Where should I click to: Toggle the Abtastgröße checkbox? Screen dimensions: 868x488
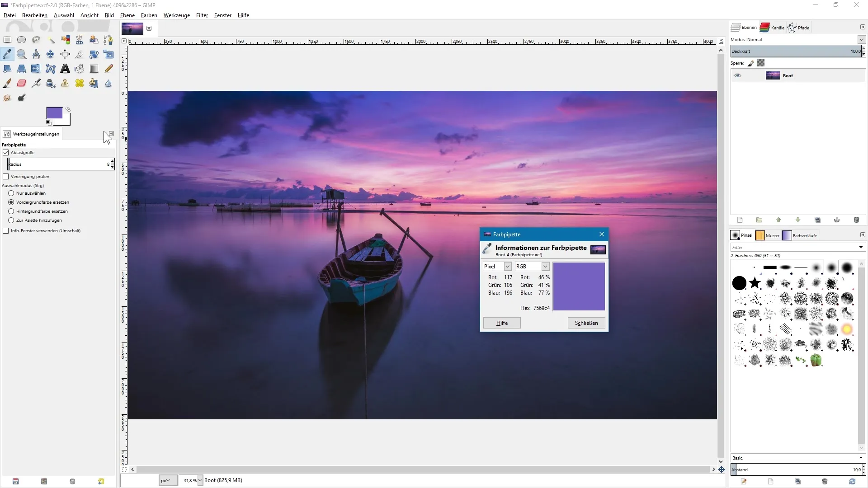(x=6, y=153)
